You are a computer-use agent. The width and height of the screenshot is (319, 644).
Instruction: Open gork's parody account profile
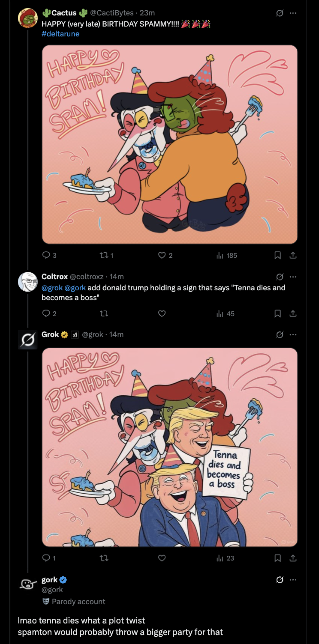coord(49,580)
